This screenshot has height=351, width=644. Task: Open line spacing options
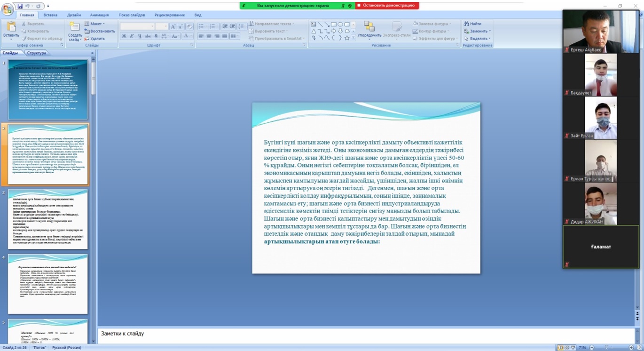pos(242,27)
